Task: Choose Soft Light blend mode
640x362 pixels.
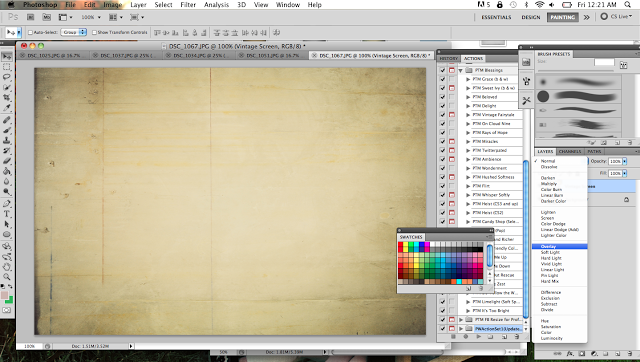Action: click(550, 253)
